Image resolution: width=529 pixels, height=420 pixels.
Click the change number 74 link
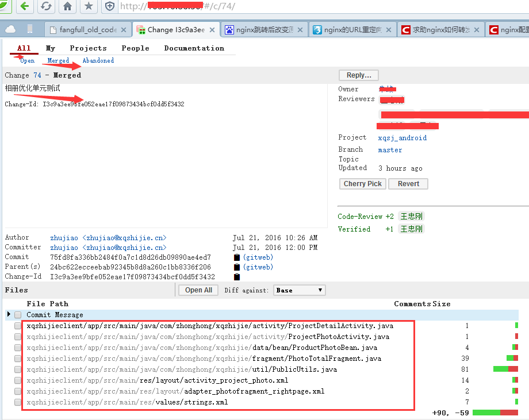(x=37, y=75)
